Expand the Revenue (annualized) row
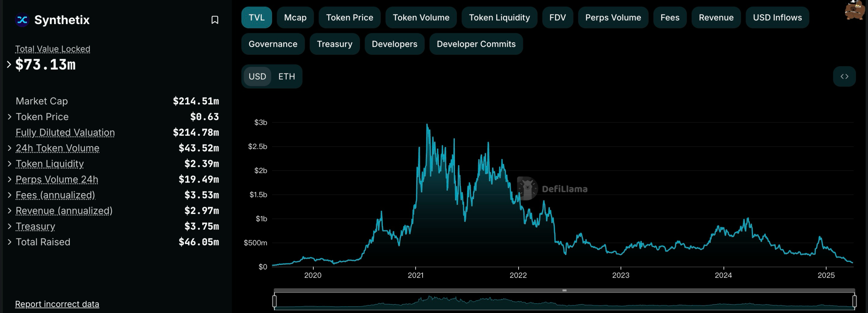Image resolution: width=868 pixels, height=313 pixels. tap(9, 211)
